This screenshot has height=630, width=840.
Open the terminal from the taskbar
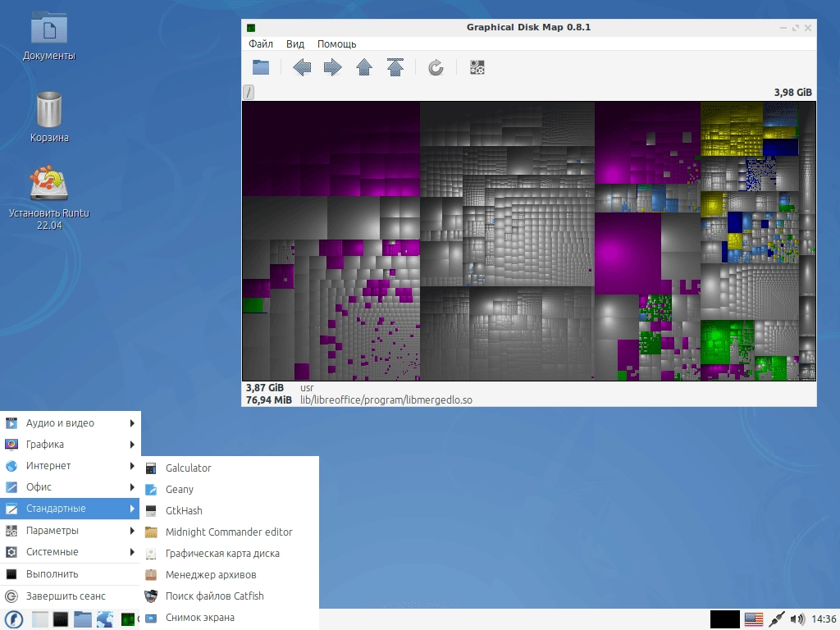(x=61, y=619)
